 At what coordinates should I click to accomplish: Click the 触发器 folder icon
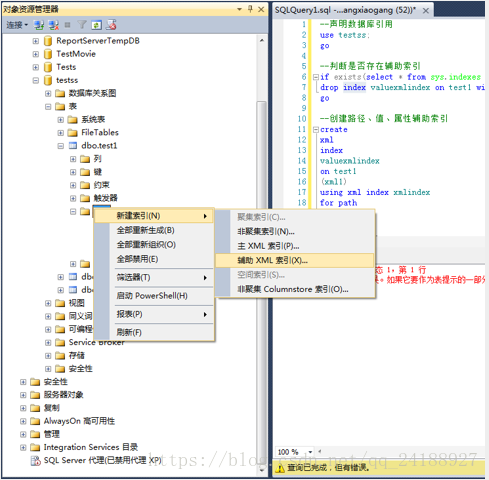[85, 198]
